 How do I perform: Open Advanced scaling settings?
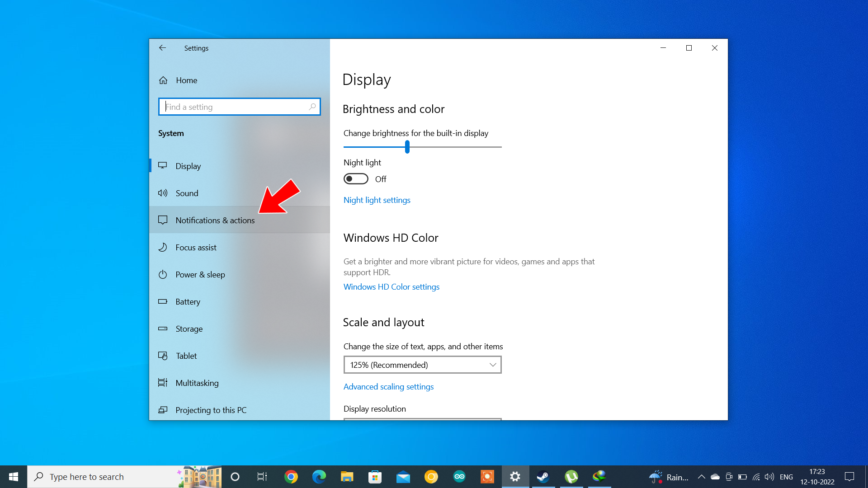click(388, 386)
